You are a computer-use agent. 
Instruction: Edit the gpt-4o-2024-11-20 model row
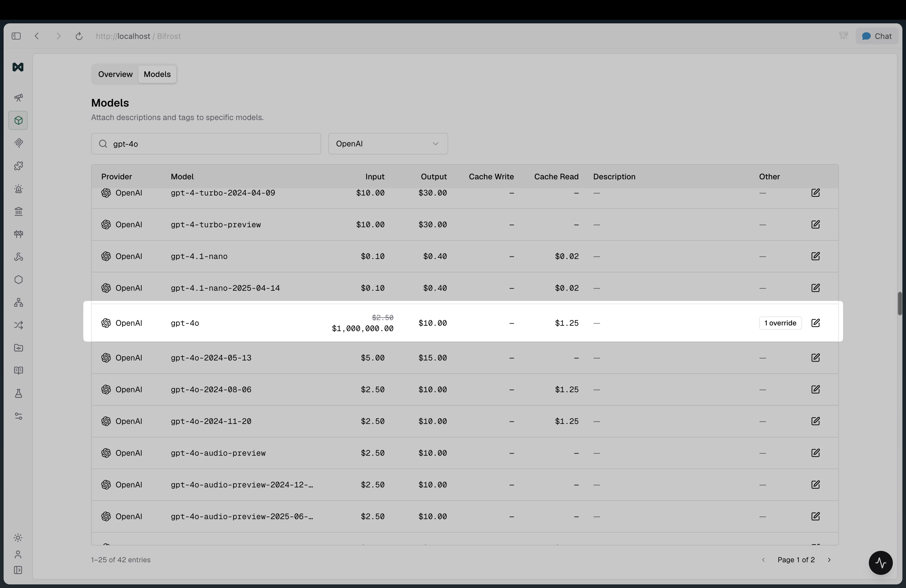click(x=816, y=421)
